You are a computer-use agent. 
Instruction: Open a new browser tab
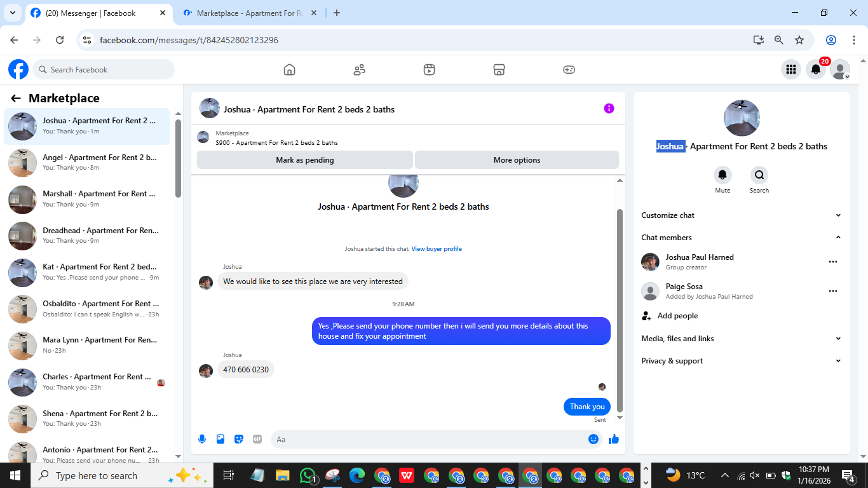336,13
